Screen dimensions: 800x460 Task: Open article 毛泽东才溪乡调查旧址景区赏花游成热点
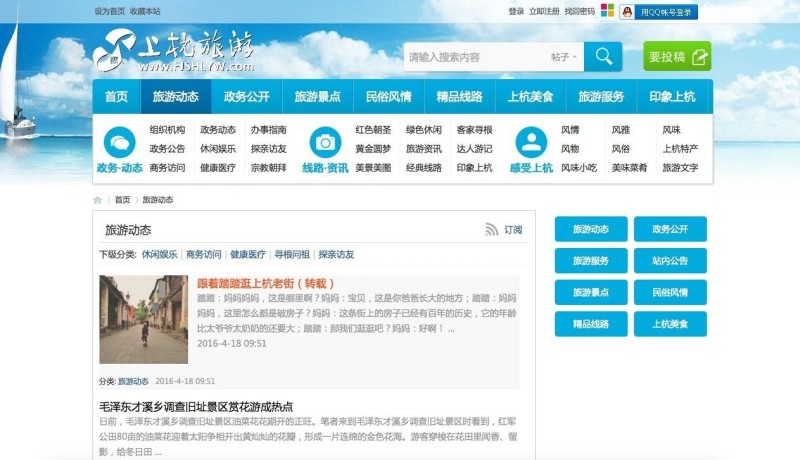(196, 407)
